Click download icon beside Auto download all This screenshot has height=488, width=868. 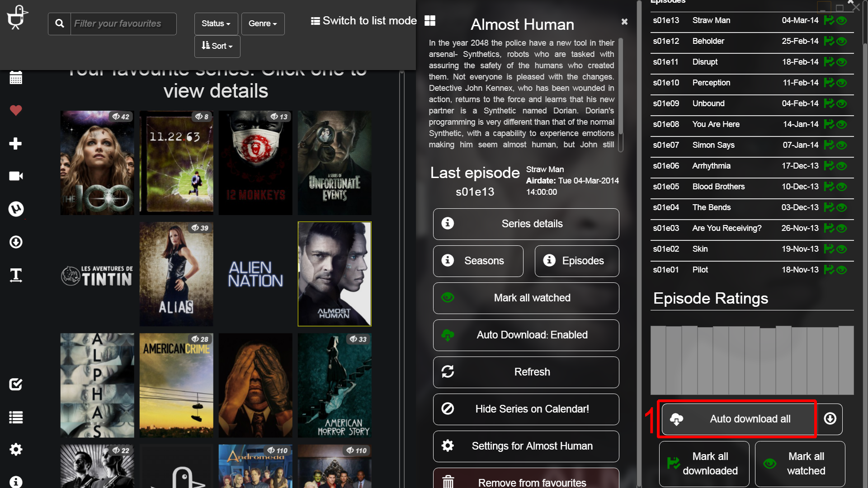830,419
